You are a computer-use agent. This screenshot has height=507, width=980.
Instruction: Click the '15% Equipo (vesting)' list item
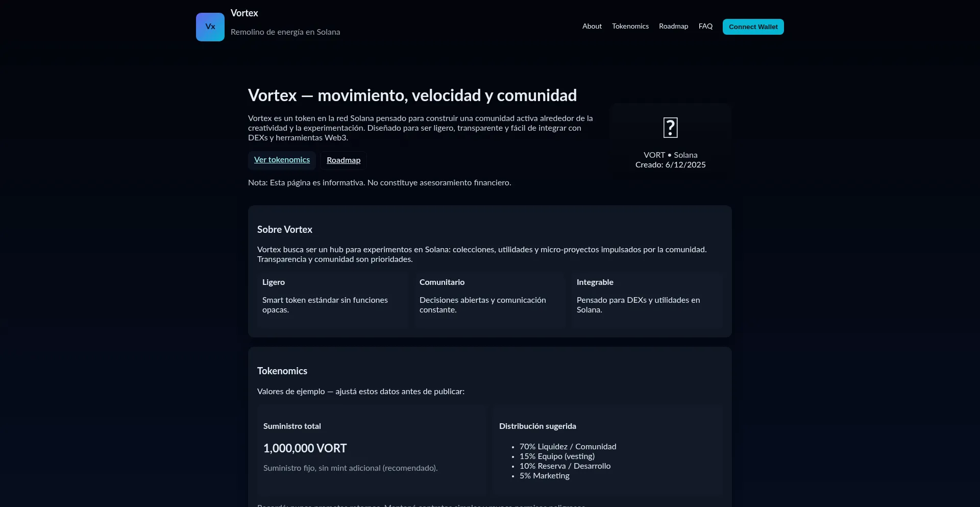(x=557, y=456)
